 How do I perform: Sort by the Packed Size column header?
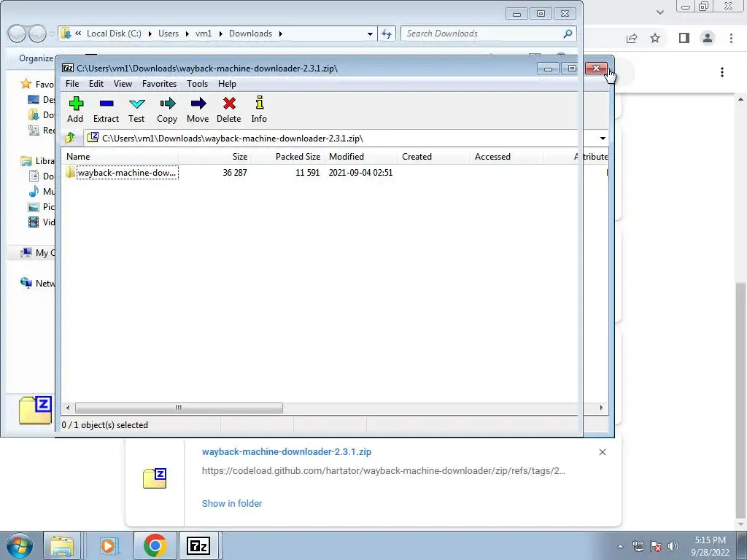click(287, 157)
